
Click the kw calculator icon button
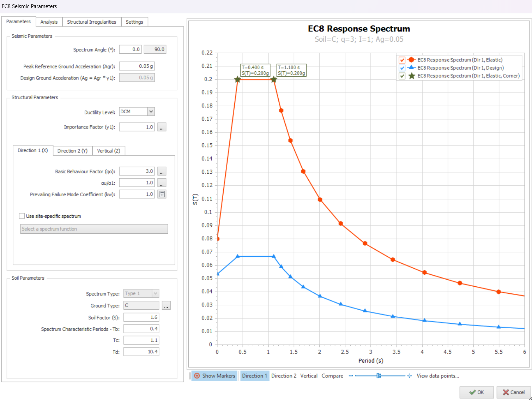[x=162, y=194]
